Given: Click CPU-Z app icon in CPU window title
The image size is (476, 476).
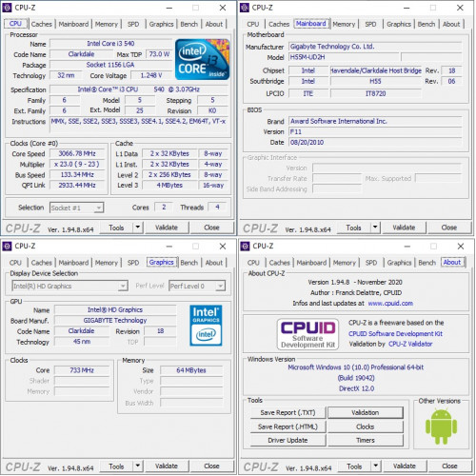Looking at the screenshot, I should pyautogui.click(x=7, y=8).
